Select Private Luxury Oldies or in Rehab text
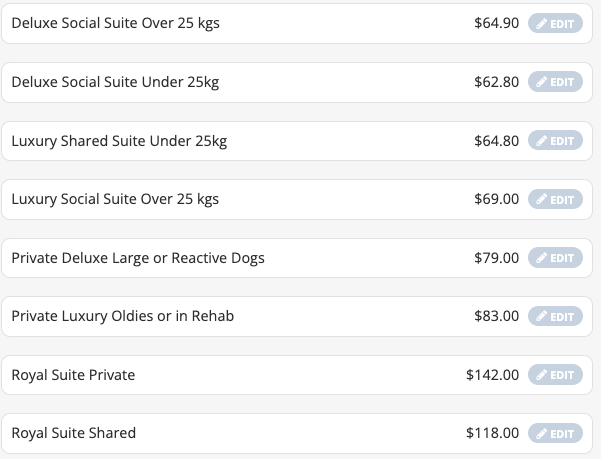 [x=123, y=316]
